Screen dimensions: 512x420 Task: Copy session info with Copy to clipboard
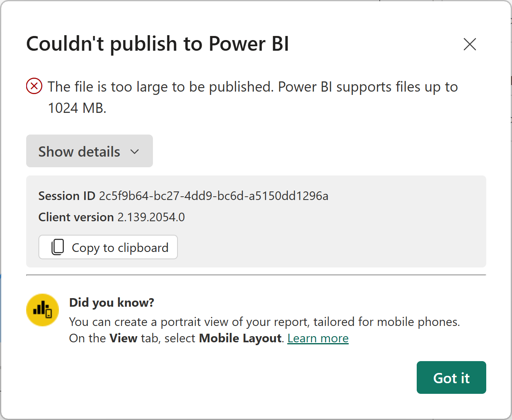[x=108, y=247]
